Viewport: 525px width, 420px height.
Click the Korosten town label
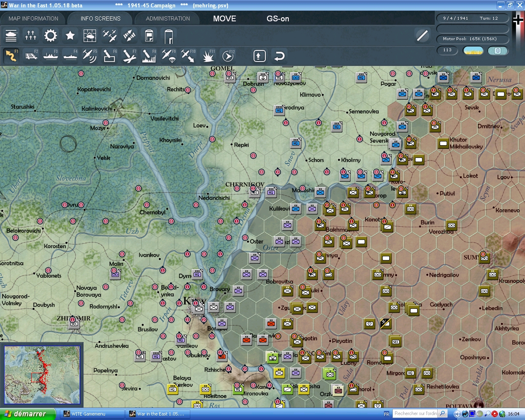(x=55, y=246)
